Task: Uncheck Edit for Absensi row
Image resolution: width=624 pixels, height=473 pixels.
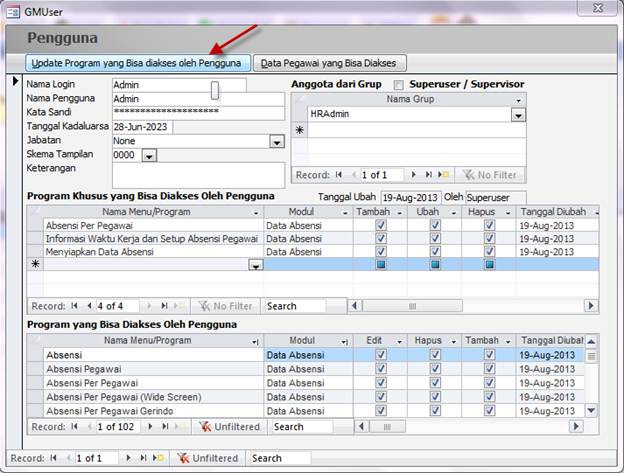Action: (x=381, y=354)
